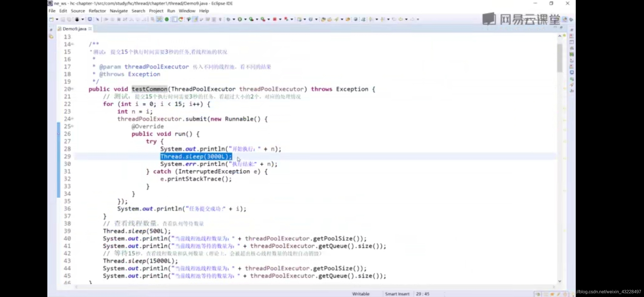Click the Forward navigation arrow icon
This screenshot has width=644, height=297.
click(x=412, y=19)
